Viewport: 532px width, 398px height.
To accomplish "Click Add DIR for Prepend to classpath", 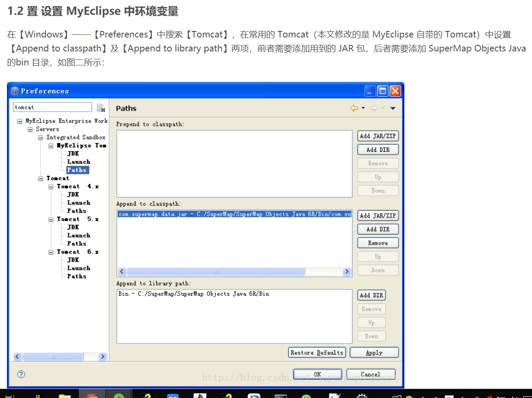I will (378, 150).
